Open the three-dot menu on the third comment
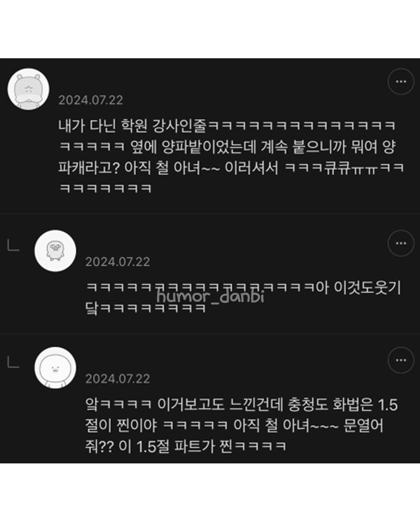The width and height of the screenshot is (420, 525). pos(401,360)
